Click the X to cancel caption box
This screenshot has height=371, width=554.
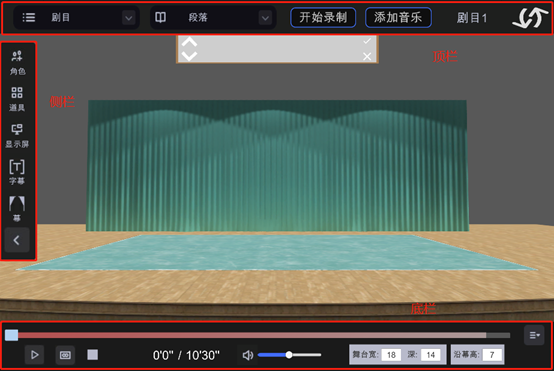(x=367, y=57)
